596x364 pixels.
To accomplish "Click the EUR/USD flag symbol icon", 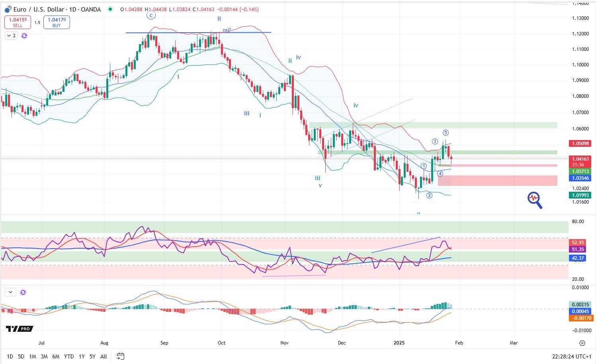I will point(8,9).
